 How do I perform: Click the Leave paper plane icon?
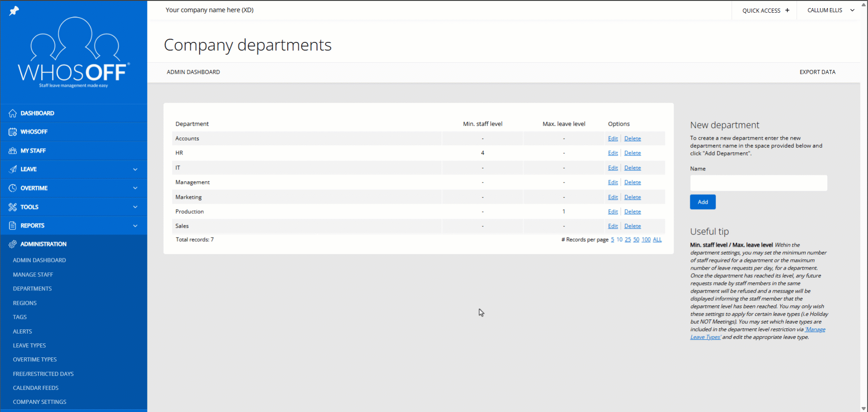pos(13,169)
